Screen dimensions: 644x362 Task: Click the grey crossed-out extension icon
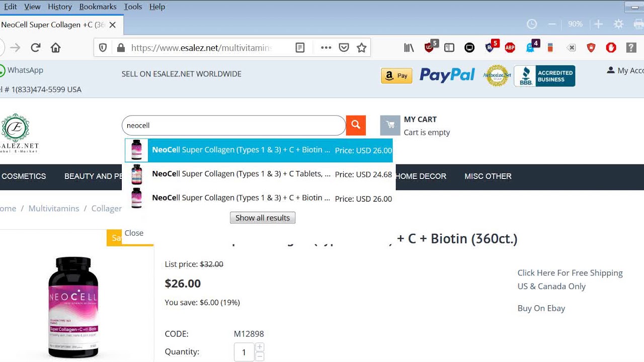click(x=571, y=48)
